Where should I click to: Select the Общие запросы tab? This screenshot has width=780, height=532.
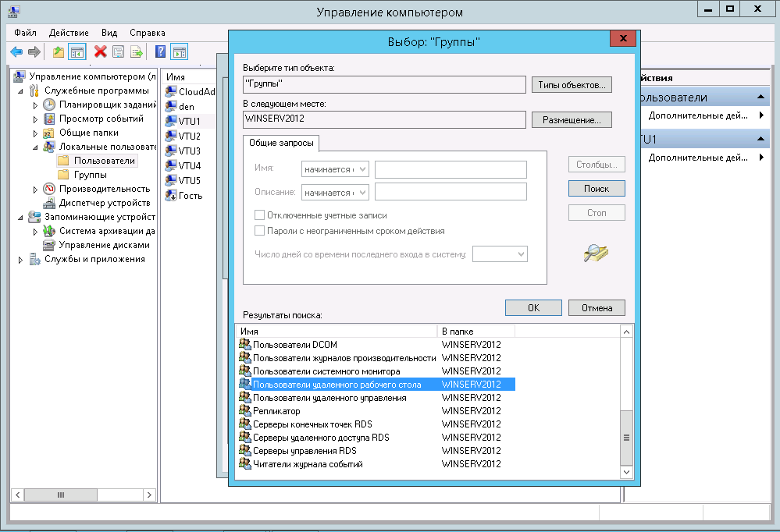pyautogui.click(x=281, y=143)
